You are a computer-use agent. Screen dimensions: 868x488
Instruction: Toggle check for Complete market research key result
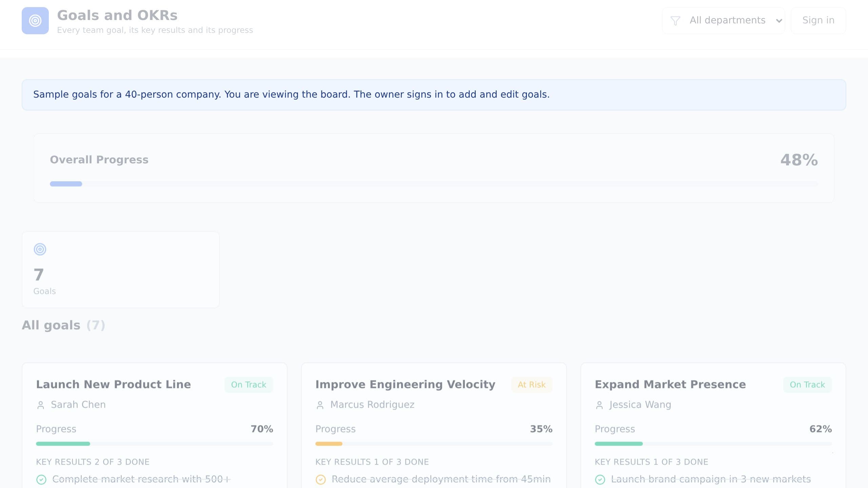[x=41, y=480]
